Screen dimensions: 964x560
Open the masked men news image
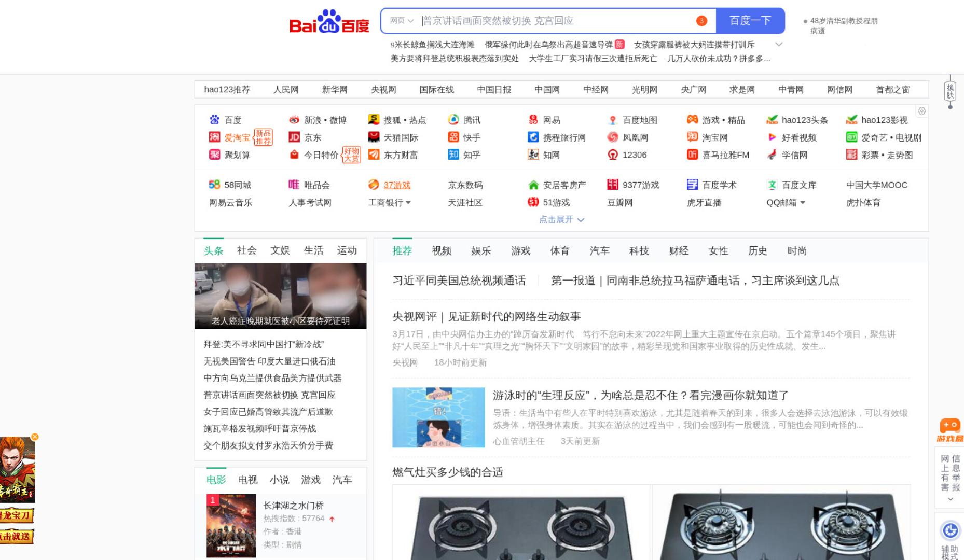pos(281,296)
